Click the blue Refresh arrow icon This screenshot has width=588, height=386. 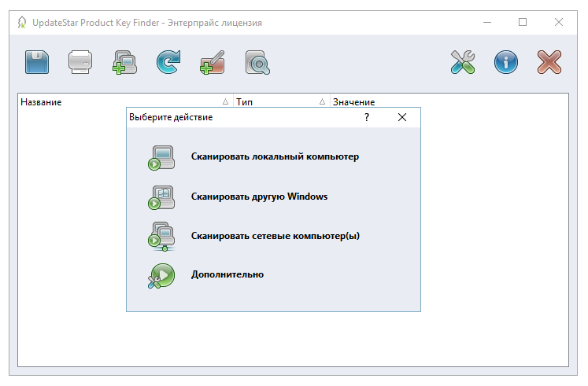point(168,62)
